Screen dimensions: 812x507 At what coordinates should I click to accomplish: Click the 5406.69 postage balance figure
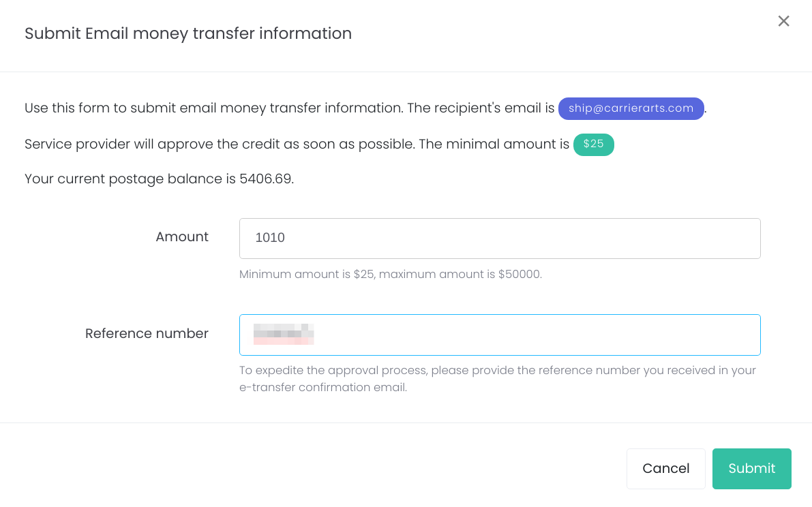pos(266,179)
